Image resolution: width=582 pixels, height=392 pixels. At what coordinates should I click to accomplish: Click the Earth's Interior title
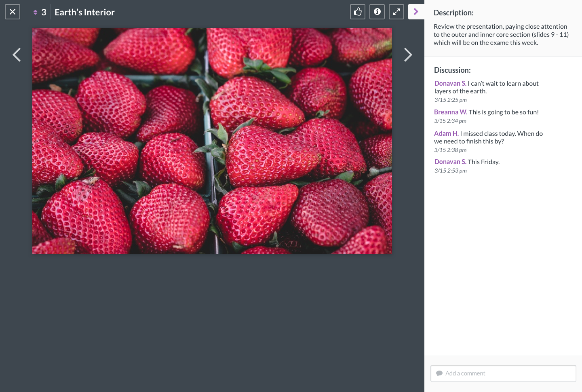click(84, 12)
